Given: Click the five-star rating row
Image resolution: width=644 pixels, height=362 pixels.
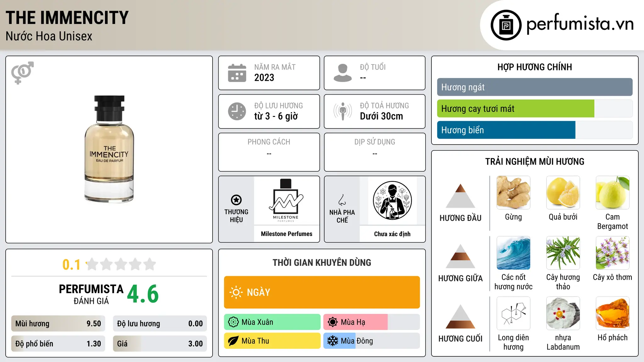Looking at the screenshot, I should coord(121,264).
